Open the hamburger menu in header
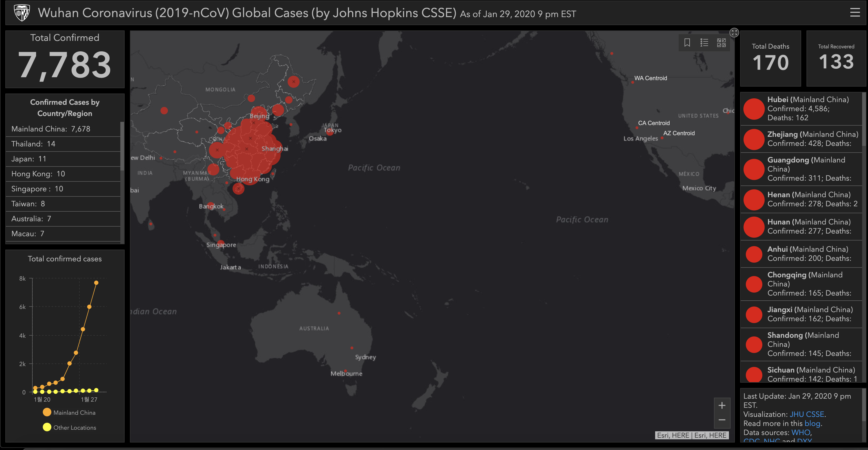868x450 pixels. pos(855,13)
